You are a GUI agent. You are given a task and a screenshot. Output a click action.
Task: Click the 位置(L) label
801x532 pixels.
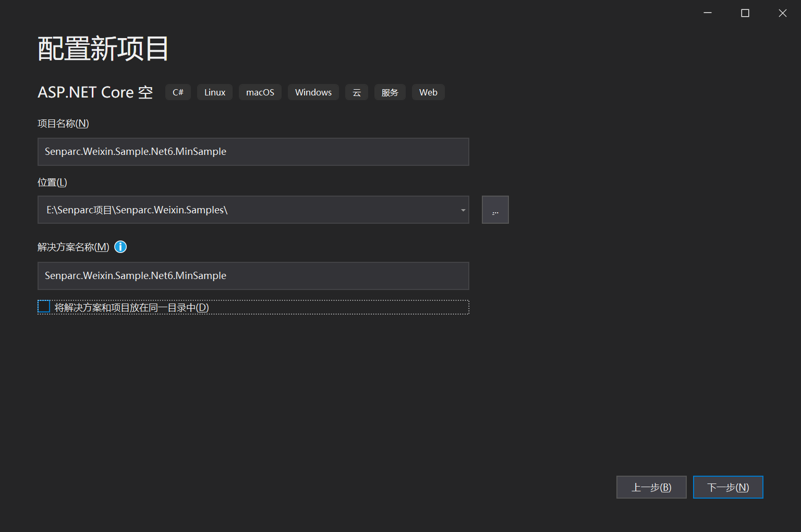point(52,183)
